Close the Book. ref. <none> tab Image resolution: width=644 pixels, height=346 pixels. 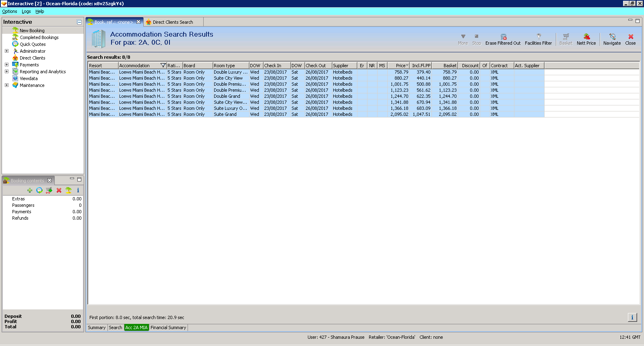click(x=138, y=22)
